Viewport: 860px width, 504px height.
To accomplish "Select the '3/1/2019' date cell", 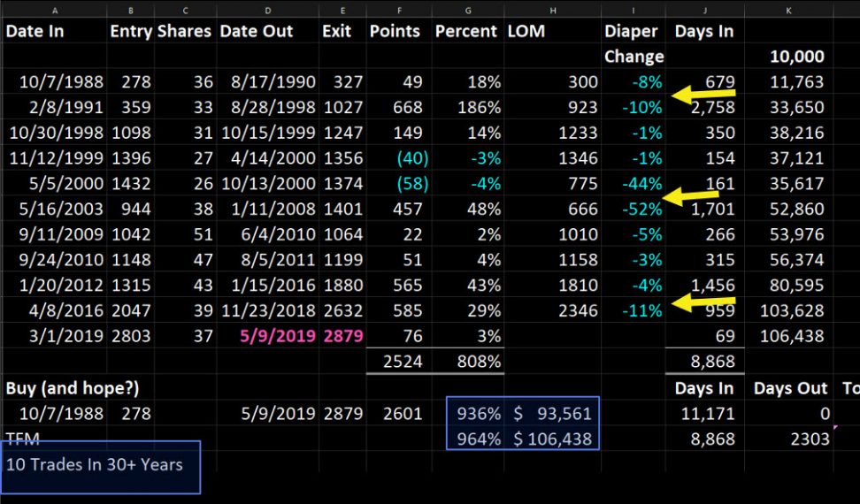I will pos(54,335).
